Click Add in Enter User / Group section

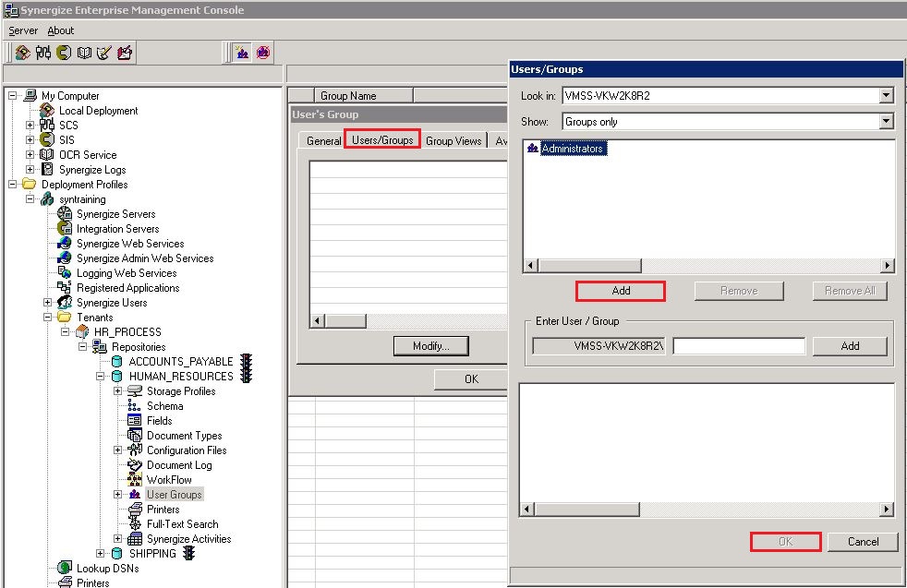pos(850,346)
